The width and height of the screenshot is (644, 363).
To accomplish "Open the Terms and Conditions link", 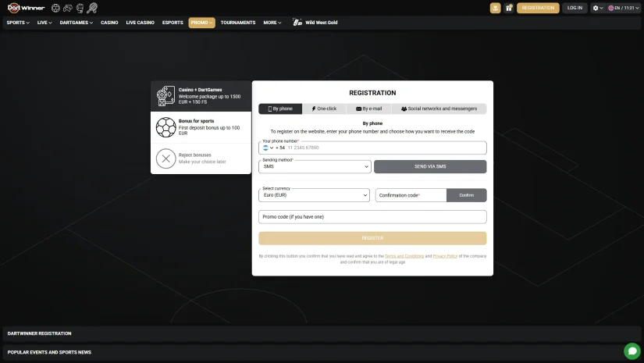I will click(404, 256).
